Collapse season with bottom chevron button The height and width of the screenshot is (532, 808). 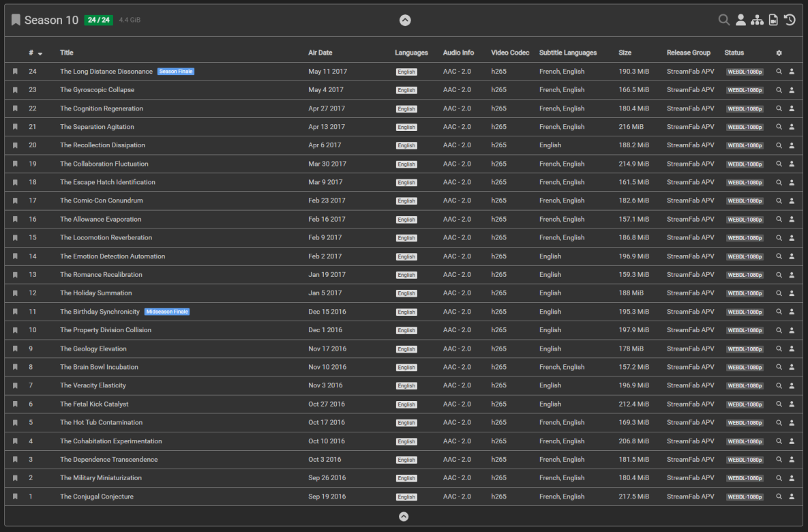coord(404,516)
